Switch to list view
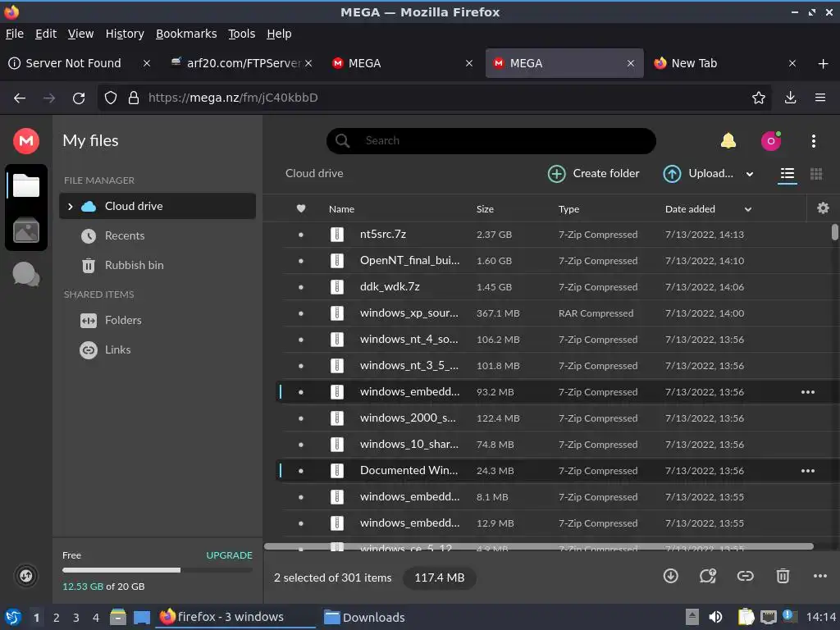Image resolution: width=840 pixels, height=630 pixels. [x=787, y=174]
